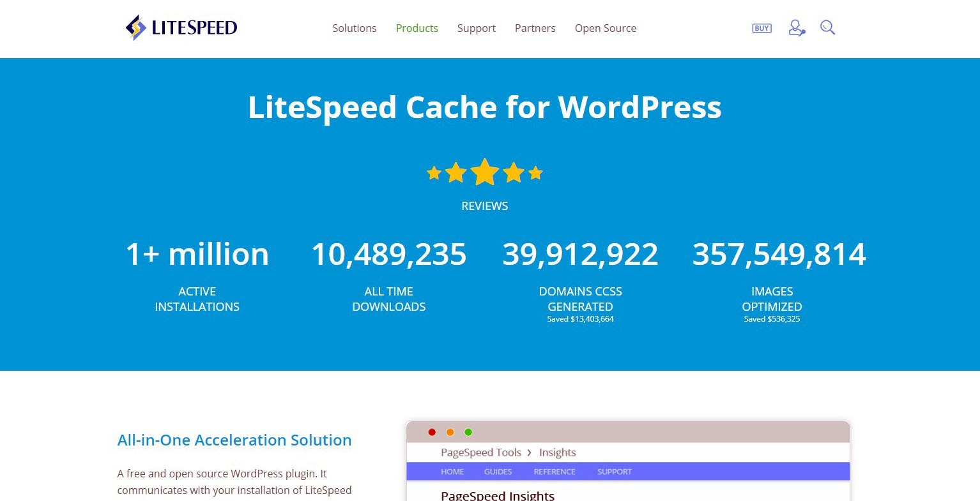Viewport: 980px width, 501px height.
Task: Select SUPPORT in PageSpeed mockup nav
Action: coord(615,472)
